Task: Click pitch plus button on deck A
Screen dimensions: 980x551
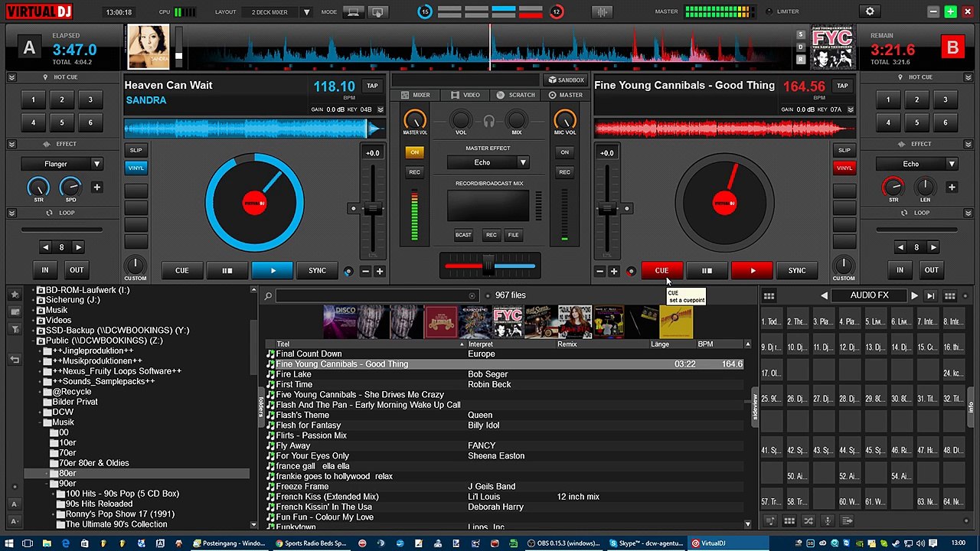Action: (x=379, y=271)
